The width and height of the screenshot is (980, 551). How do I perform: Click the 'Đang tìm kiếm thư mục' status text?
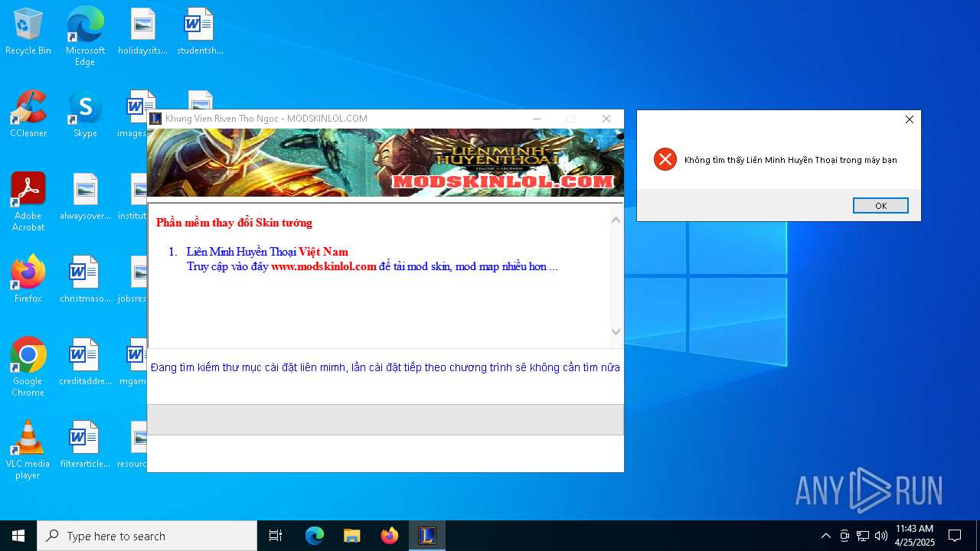tap(385, 367)
